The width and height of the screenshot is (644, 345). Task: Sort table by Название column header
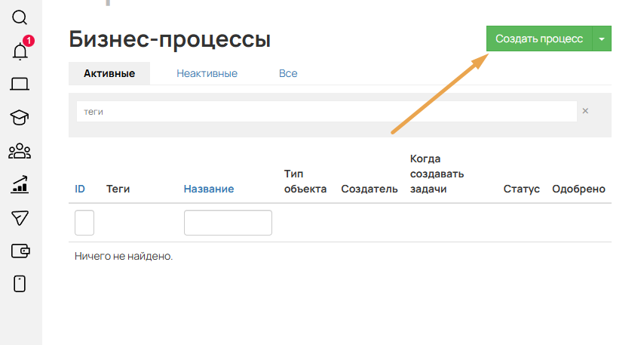tap(209, 189)
